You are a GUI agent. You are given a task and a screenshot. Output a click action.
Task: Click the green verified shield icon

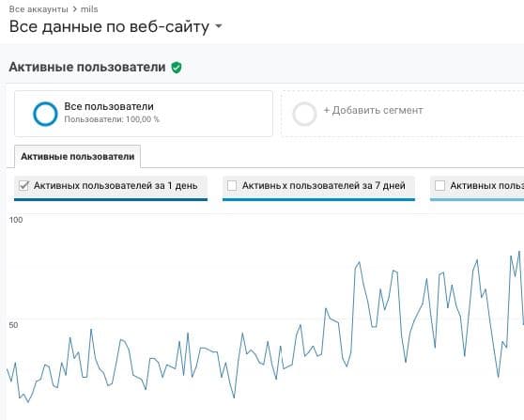(x=177, y=68)
